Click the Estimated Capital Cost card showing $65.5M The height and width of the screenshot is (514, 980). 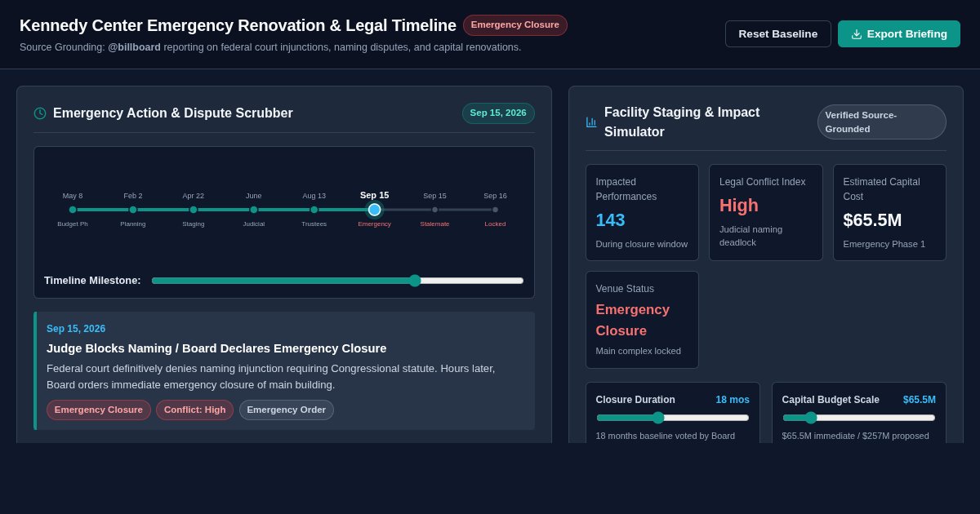[889, 213]
